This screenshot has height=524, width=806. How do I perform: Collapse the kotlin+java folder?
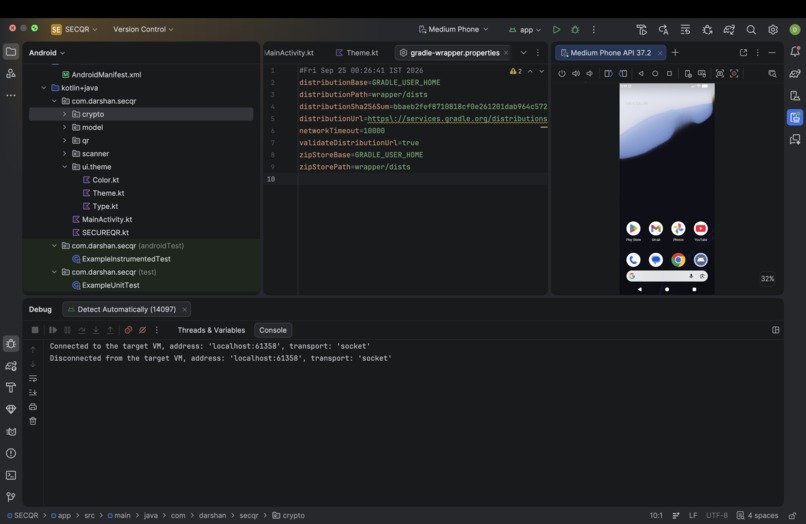tap(44, 88)
